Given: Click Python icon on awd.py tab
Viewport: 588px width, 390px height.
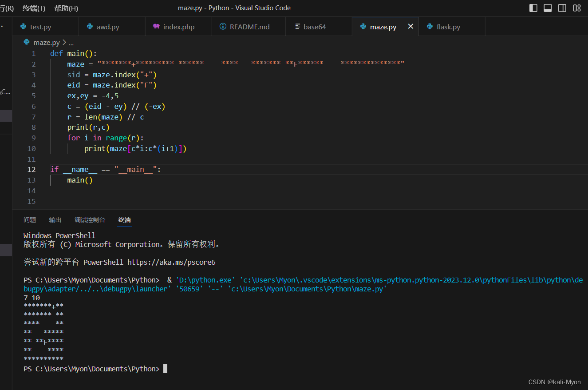Looking at the screenshot, I should point(90,27).
